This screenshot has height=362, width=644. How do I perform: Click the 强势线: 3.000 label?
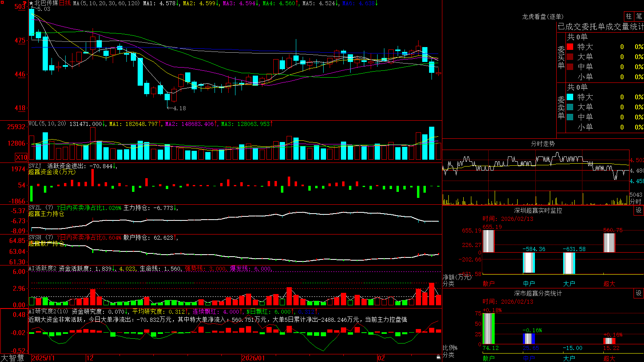pyautogui.click(x=205, y=268)
